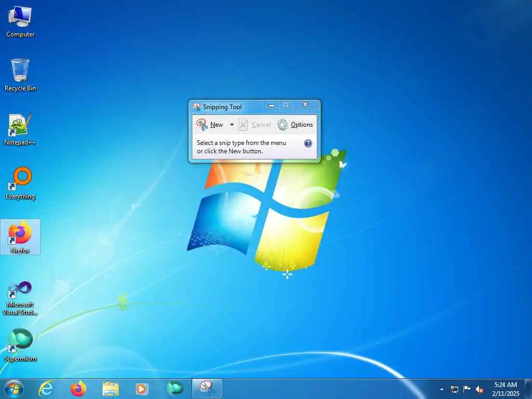This screenshot has height=399, width=532.
Task: Click the Show desktop button
Action: pos(528,389)
